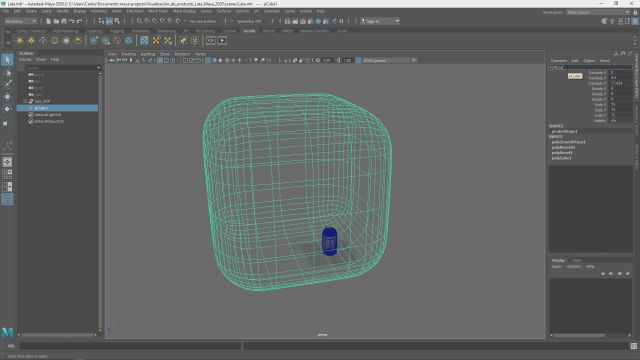Viewport: 640px width, 360px height.
Task: Toggle the Channel Box panel icon at top right
Action: coord(635,21)
